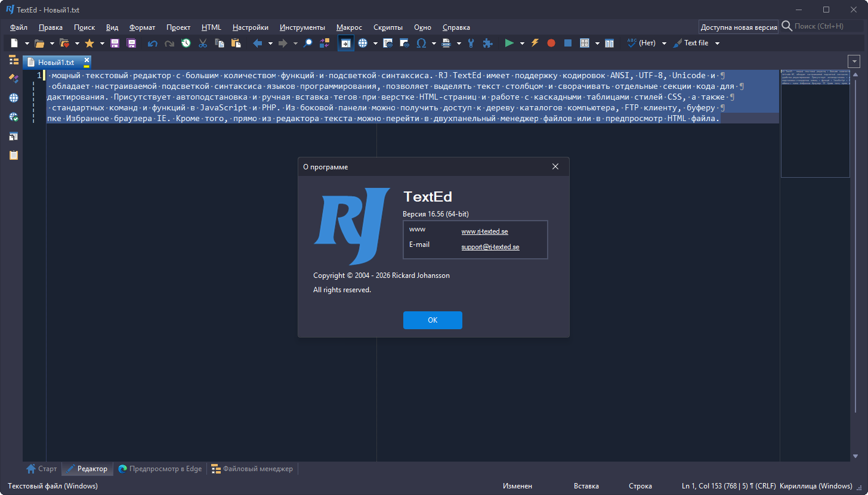Click the Undo arrow in toolbar
The image size is (868, 495).
[x=153, y=43]
